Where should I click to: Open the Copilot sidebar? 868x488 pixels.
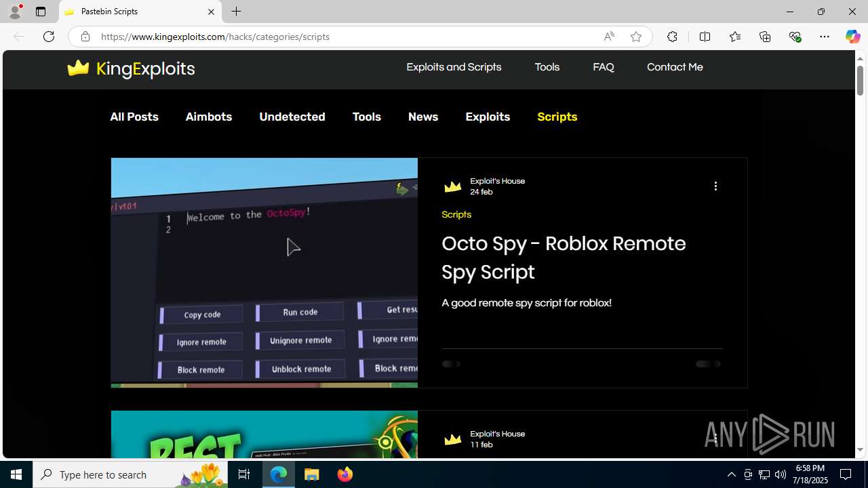852,37
